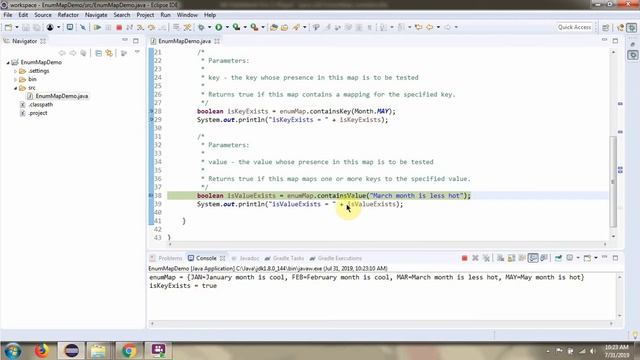Click Remove Launch icon in Console toolbar
This screenshot has width=640, height=360.
coord(475,258)
